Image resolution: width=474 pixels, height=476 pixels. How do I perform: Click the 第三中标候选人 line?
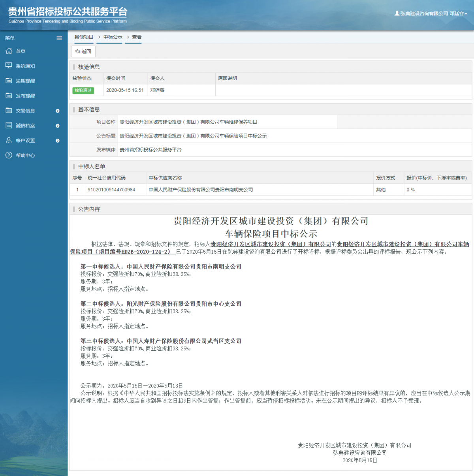coord(161,341)
